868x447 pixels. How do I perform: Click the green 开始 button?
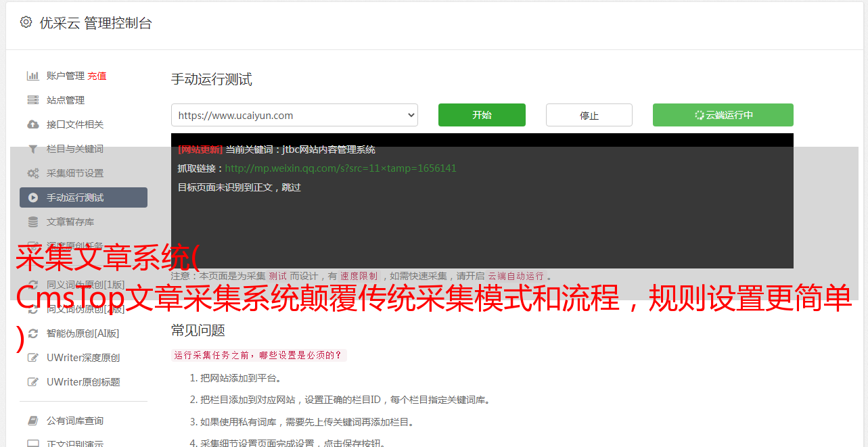(482, 115)
